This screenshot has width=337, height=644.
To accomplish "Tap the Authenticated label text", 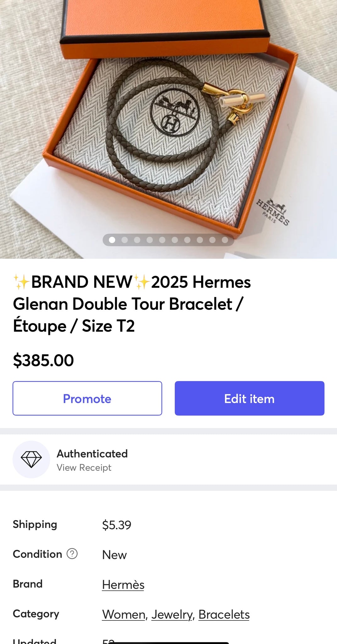I will (x=92, y=453).
